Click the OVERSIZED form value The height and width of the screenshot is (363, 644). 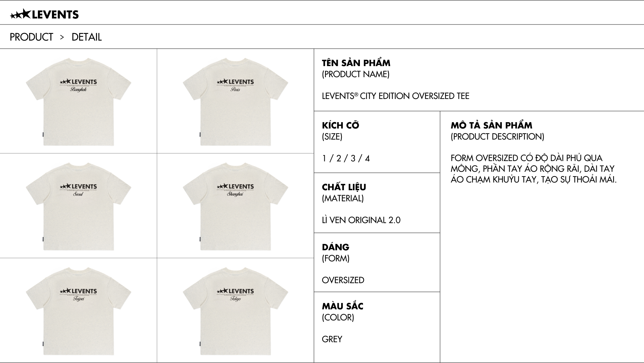[343, 280]
